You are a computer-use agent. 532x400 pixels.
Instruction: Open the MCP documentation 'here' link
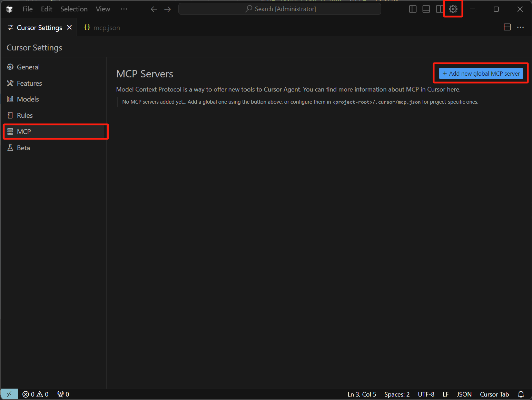coord(453,89)
